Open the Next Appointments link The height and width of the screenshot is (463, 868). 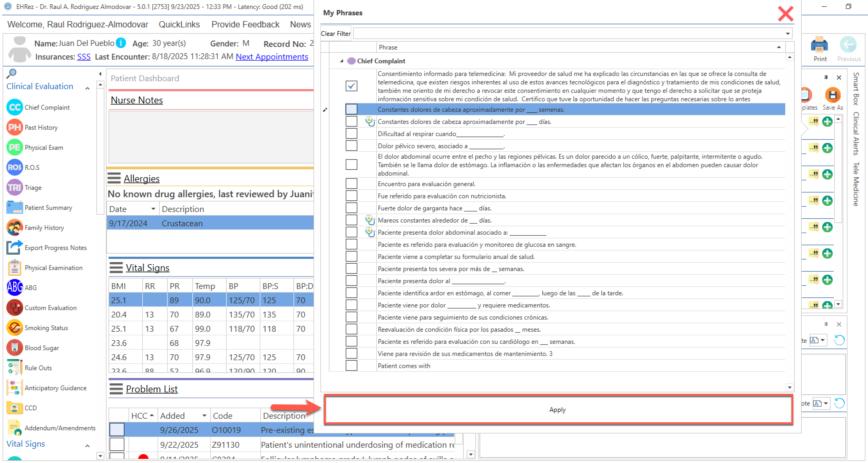click(x=272, y=57)
